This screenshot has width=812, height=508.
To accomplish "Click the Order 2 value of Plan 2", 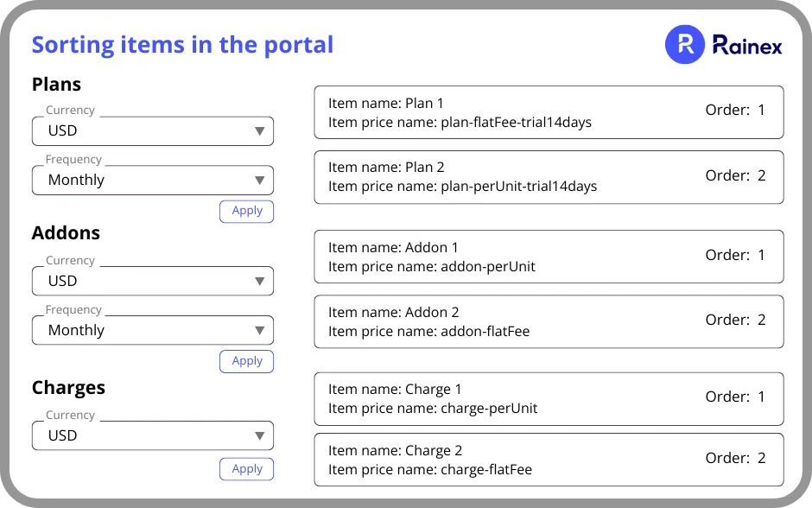I will pos(761,175).
